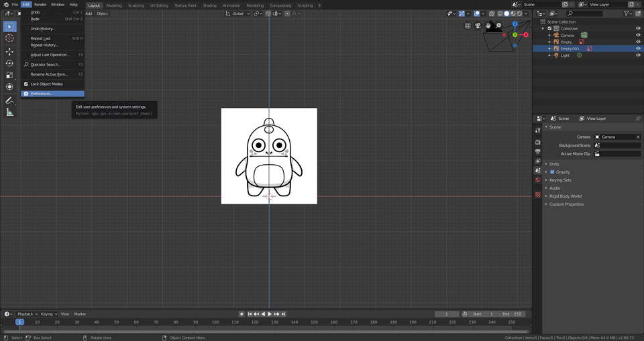Toggle X-ray display button
The width and height of the screenshot is (644, 341).
click(x=491, y=13)
